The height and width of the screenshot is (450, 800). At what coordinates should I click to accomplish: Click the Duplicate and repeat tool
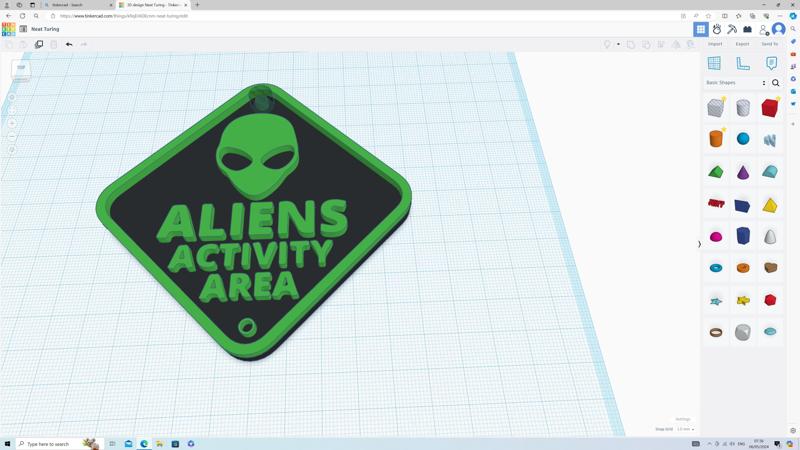pyautogui.click(x=39, y=44)
